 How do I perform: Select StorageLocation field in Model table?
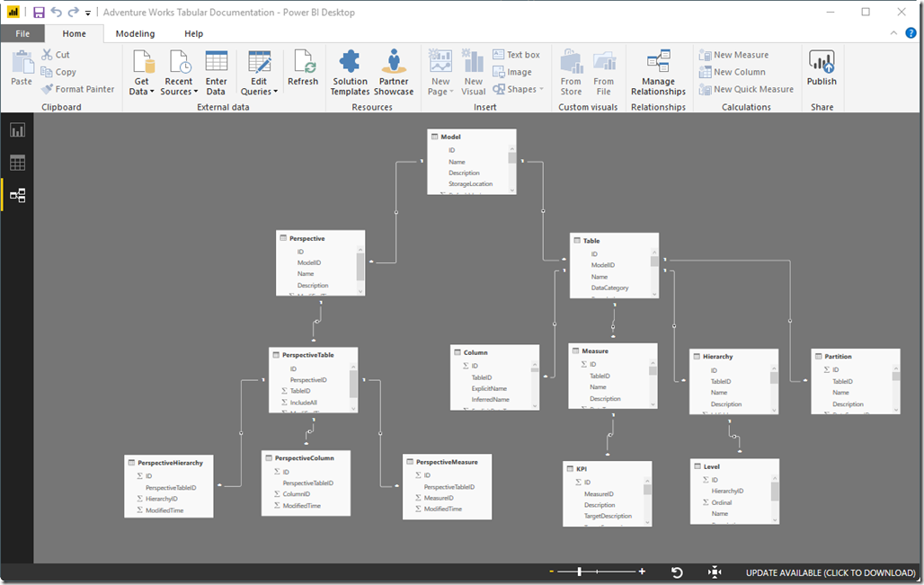pos(470,184)
